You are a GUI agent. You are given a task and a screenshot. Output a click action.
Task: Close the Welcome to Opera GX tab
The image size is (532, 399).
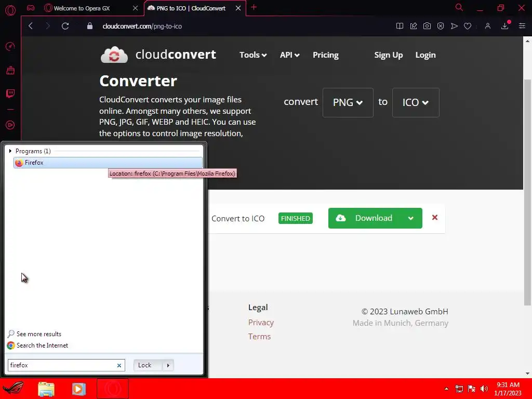pyautogui.click(x=136, y=8)
